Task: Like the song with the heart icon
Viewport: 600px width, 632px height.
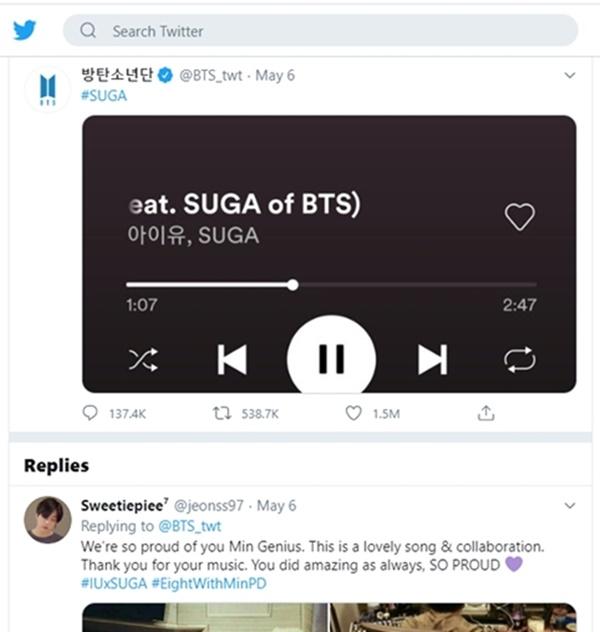Action: coord(520,216)
